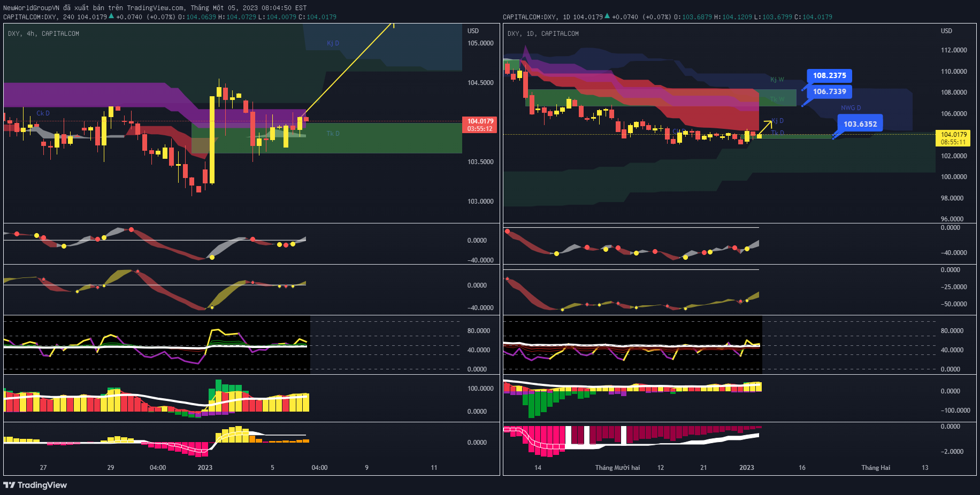Click the TradingView logo in the bottom corner

(x=35, y=485)
